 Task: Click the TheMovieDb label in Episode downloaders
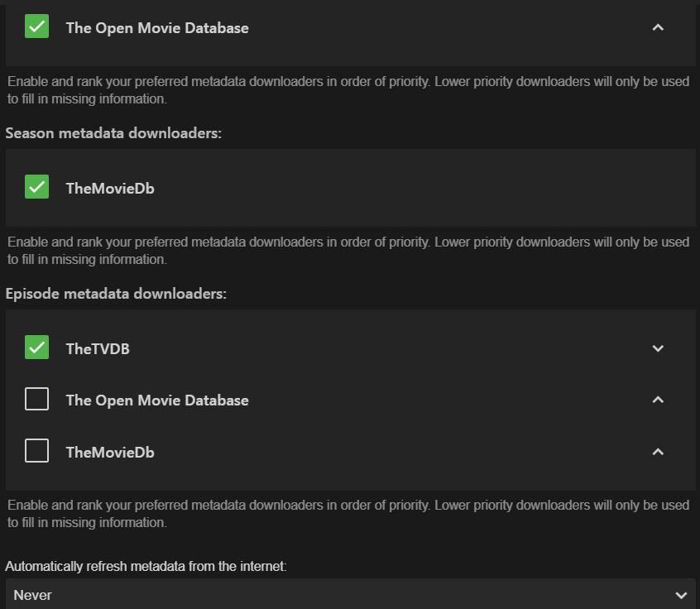(110, 453)
